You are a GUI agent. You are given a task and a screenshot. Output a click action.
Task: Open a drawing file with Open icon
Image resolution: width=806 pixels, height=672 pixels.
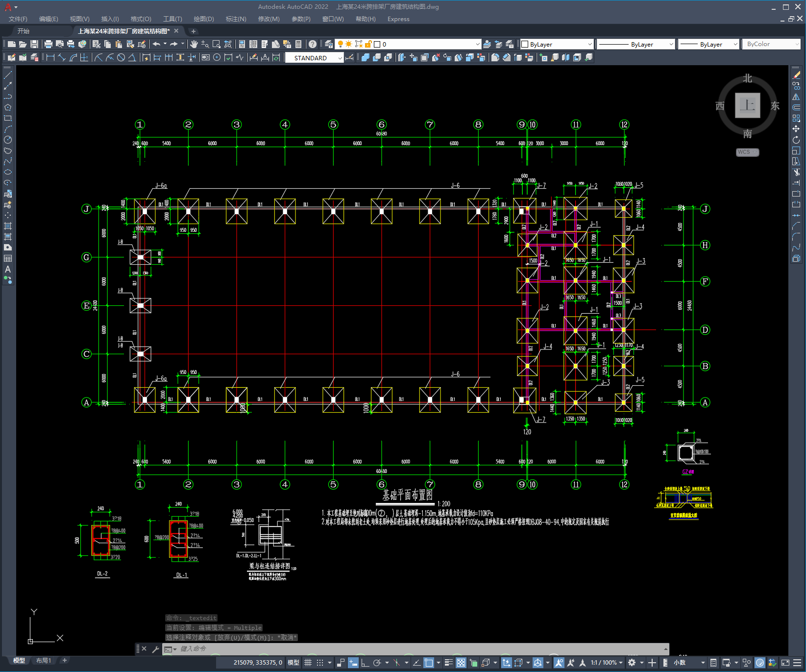tap(23, 44)
